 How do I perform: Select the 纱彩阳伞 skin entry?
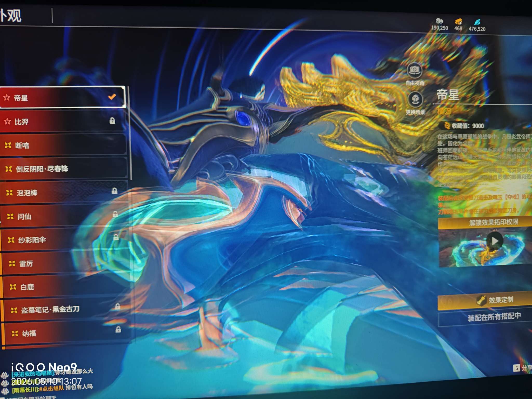coord(65,240)
